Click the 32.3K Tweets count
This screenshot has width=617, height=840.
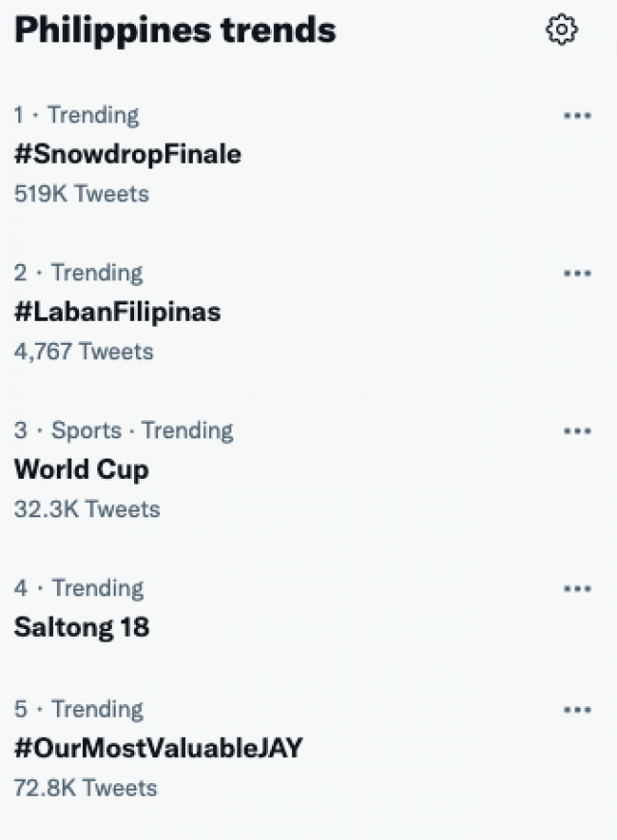coord(87,509)
